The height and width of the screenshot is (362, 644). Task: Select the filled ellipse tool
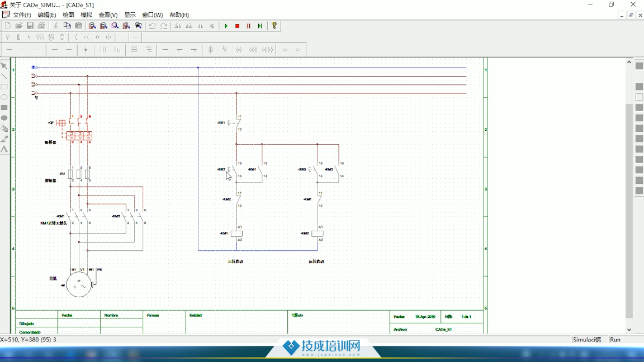(4, 118)
